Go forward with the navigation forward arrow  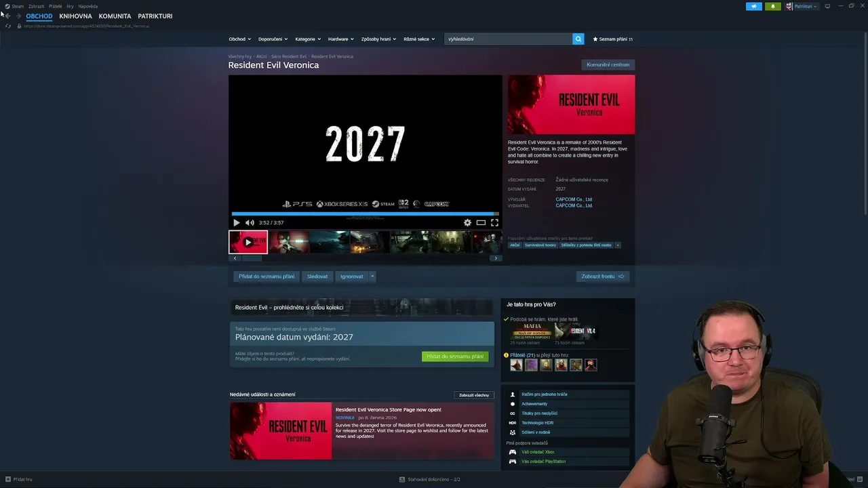[x=18, y=16]
